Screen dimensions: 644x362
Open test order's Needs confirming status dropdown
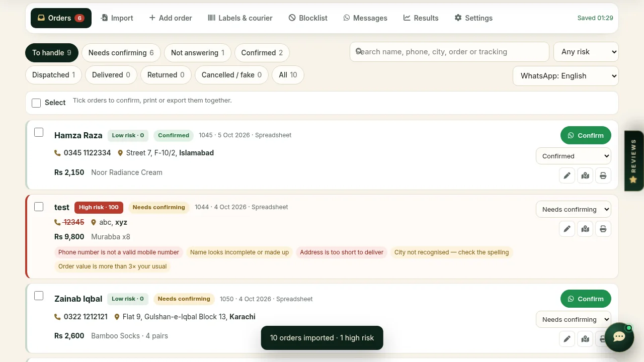click(x=574, y=209)
